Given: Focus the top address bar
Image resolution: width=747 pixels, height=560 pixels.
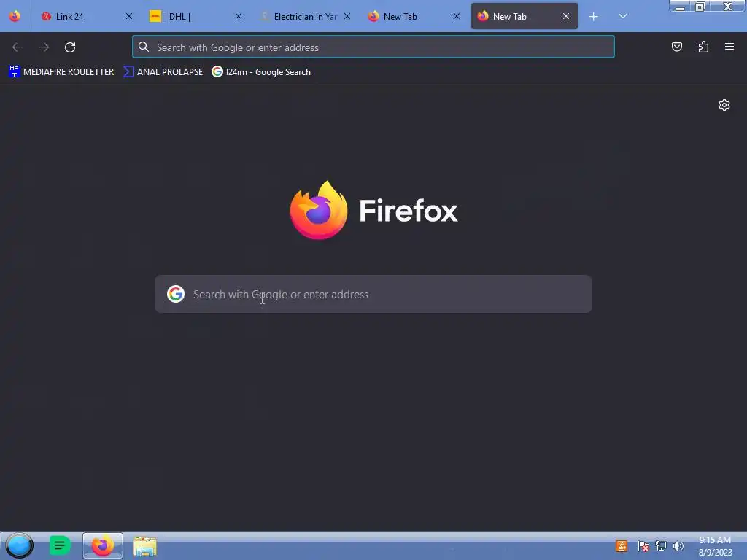Looking at the screenshot, I should click(x=373, y=47).
